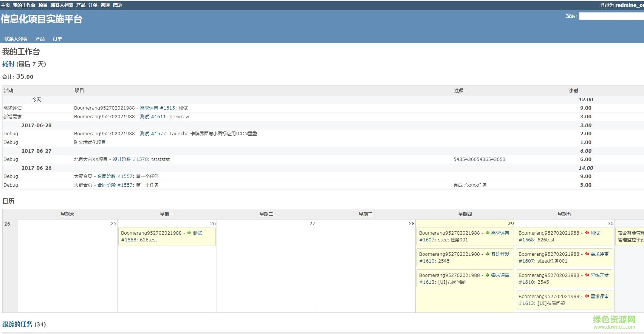The image size is (644, 334).
Task: Click red end arrow on Friday's #1568 entry
Action: 587,233
